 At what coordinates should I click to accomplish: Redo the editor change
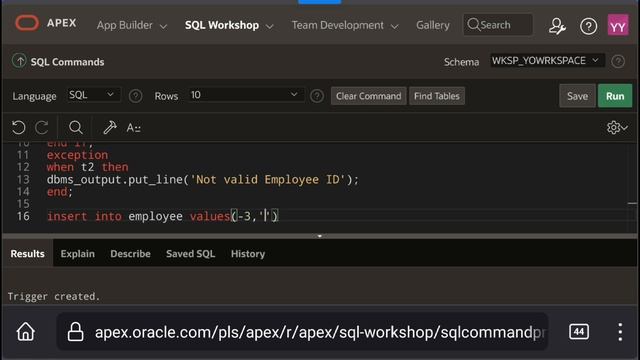[x=42, y=127]
